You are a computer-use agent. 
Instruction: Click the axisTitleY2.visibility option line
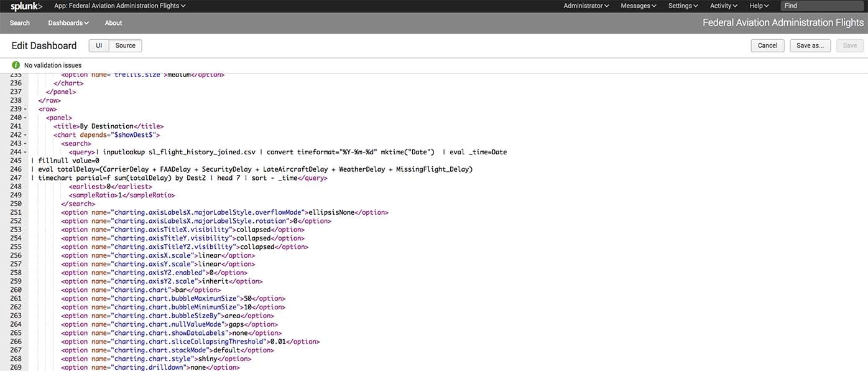pyautogui.click(x=185, y=247)
